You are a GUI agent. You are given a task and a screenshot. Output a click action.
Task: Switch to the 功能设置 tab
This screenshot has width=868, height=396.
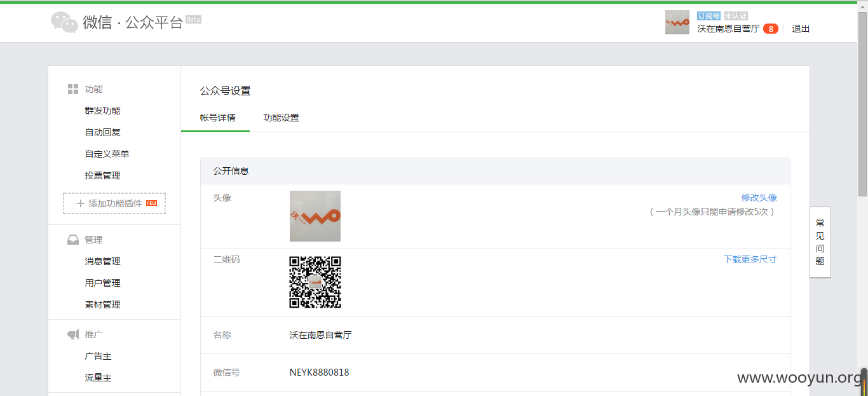pos(281,118)
